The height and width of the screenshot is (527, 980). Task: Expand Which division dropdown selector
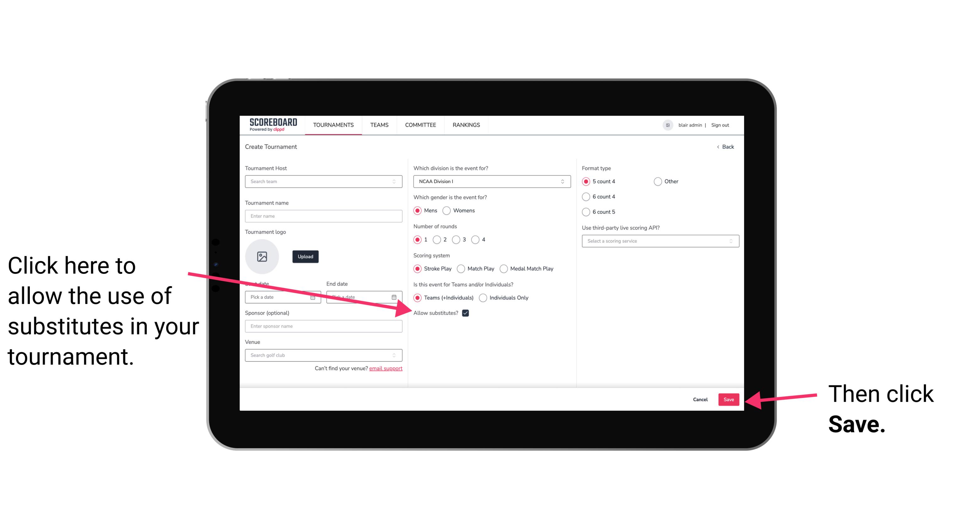click(x=564, y=181)
